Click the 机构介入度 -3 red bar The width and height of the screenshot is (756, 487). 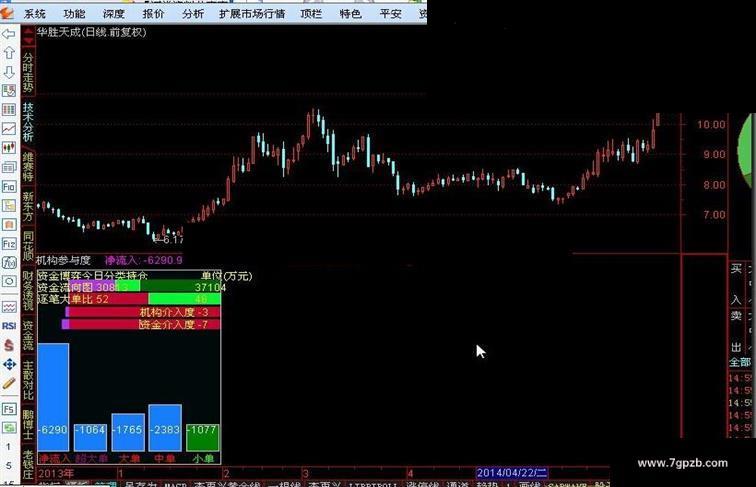point(143,312)
